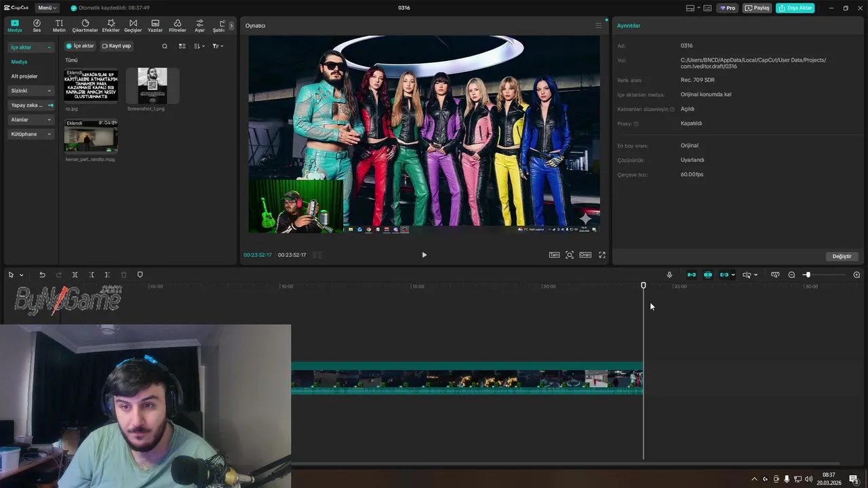Select the rp.jpg thumbnail
This screenshot has width=868, height=488.
tap(91, 85)
